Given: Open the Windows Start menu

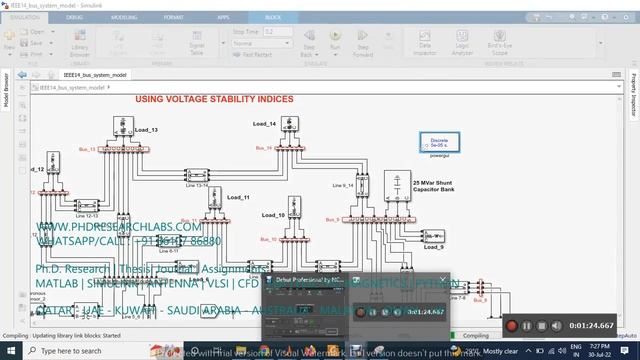Looking at the screenshot, I should point(11,351).
